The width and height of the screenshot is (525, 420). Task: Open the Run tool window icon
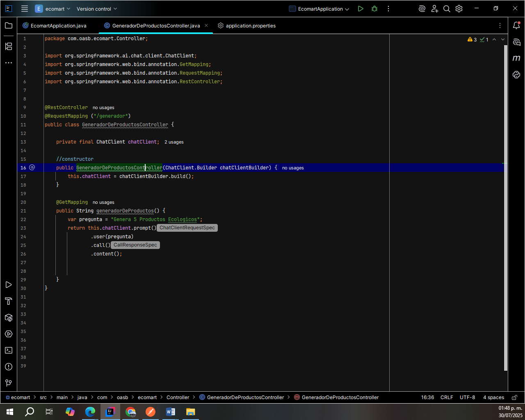pyautogui.click(x=9, y=285)
